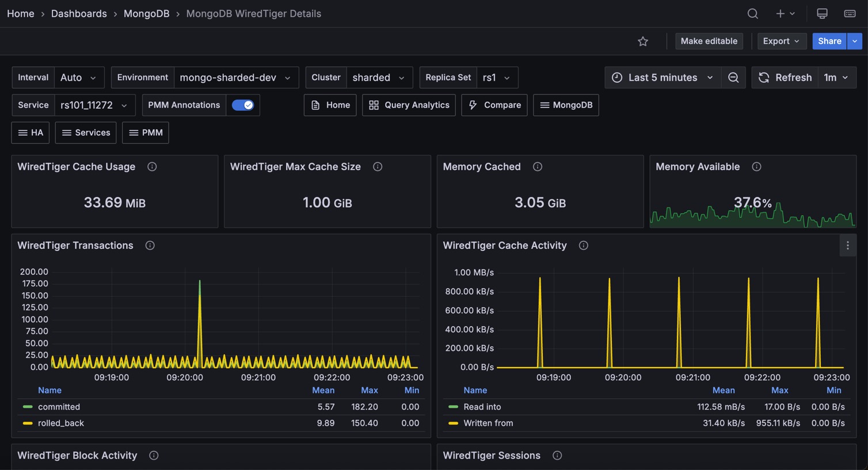Open the Environment dropdown mongo-sharded-dev
The image size is (868, 470).
coord(236,78)
